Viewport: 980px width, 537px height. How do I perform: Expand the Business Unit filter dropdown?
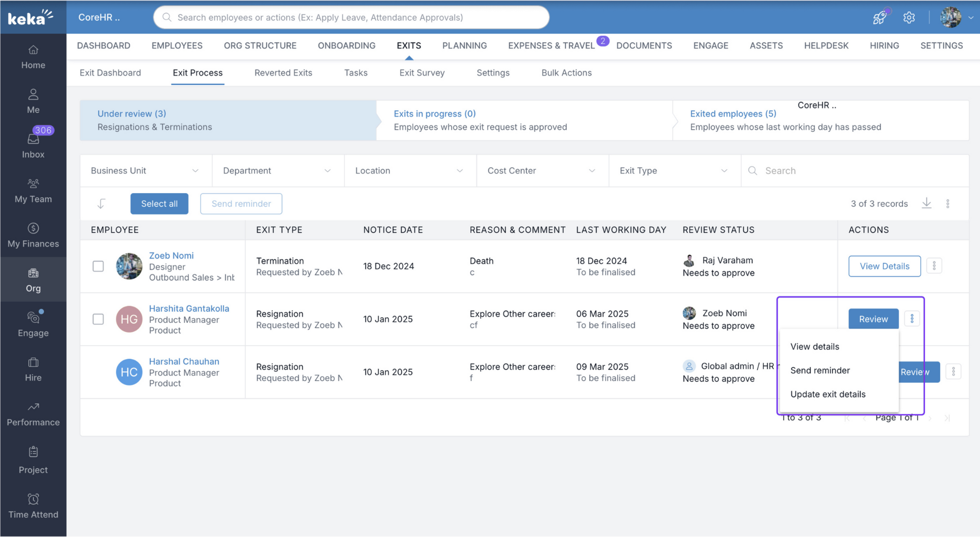145,171
